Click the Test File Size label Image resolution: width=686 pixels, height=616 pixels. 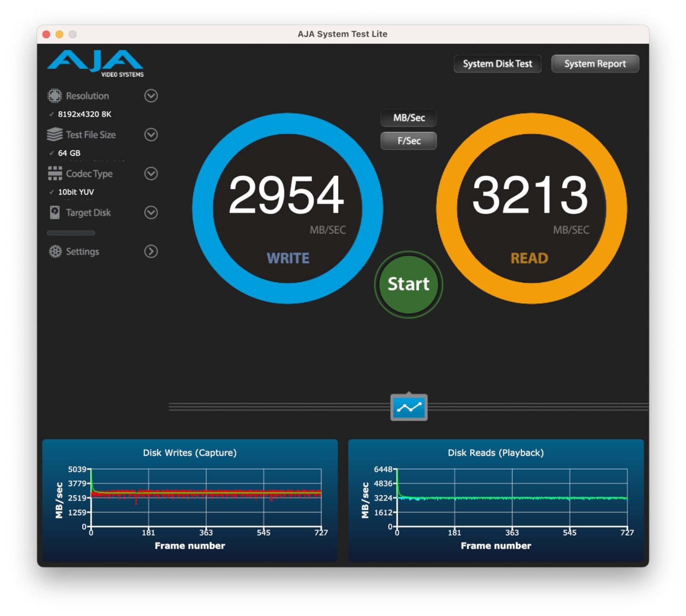point(91,135)
